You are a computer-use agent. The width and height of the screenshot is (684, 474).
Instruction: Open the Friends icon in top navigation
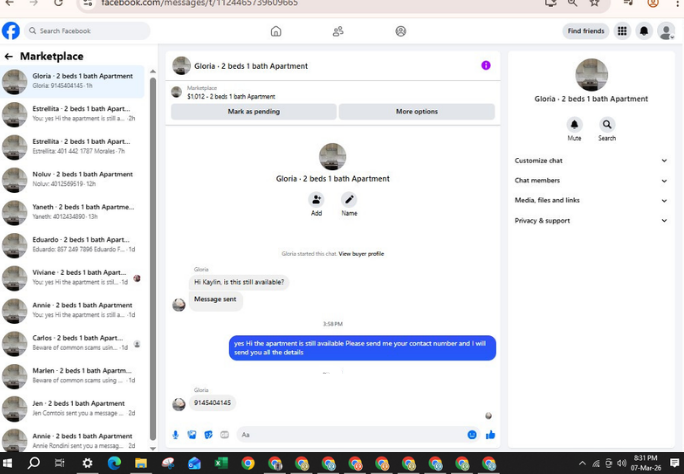[x=338, y=31]
